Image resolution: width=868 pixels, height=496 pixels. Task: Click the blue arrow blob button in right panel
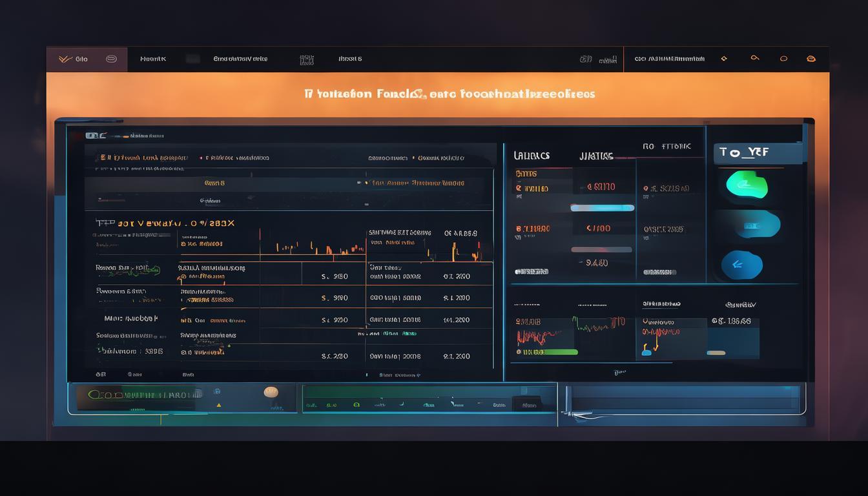point(741,265)
